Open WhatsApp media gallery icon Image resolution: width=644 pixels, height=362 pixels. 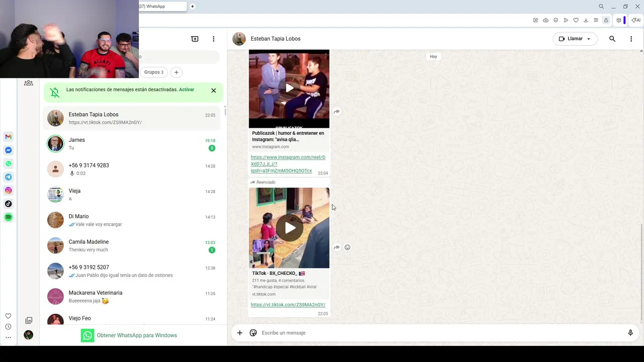(x=29, y=320)
